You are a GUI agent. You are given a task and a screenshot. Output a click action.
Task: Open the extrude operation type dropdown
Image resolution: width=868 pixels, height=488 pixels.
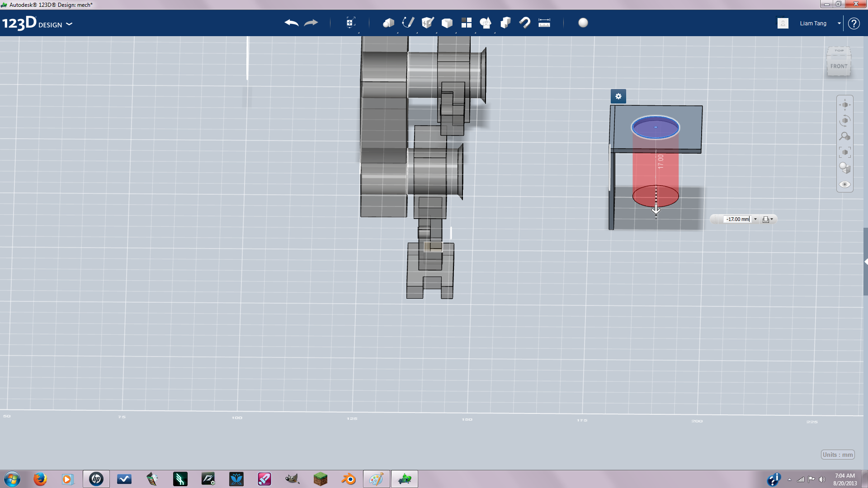768,219
